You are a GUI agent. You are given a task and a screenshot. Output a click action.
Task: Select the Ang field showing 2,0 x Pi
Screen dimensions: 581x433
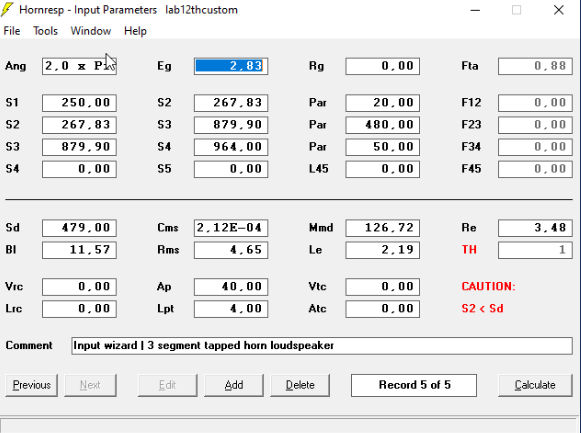(x=79, y=66)
